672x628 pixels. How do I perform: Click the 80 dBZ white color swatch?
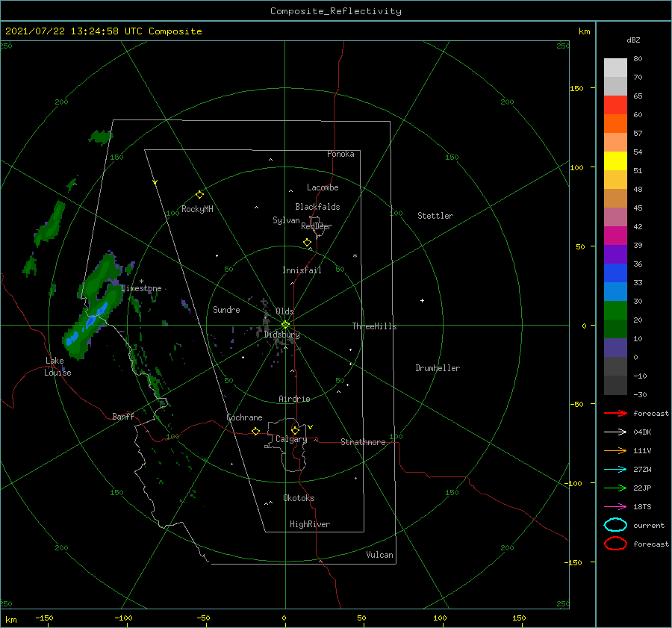point(615,67)
